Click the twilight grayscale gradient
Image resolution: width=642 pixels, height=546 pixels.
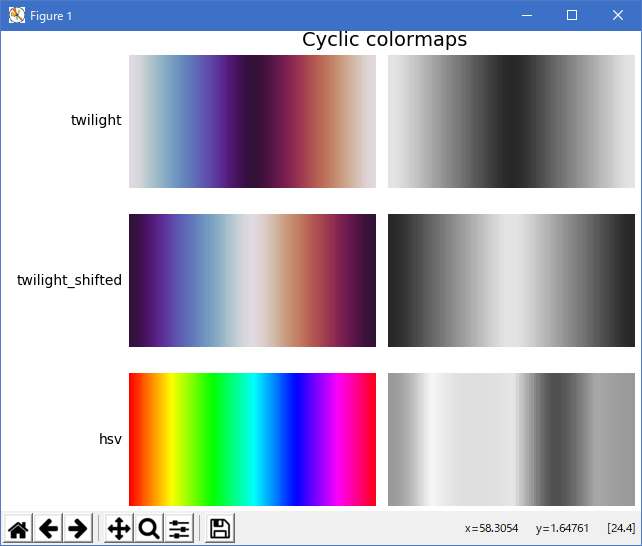511,122
